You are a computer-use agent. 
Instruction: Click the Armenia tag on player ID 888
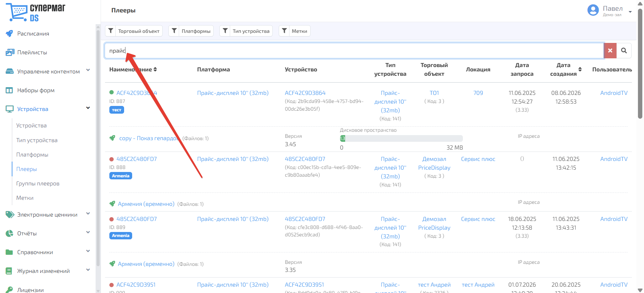tap(121, 176)
